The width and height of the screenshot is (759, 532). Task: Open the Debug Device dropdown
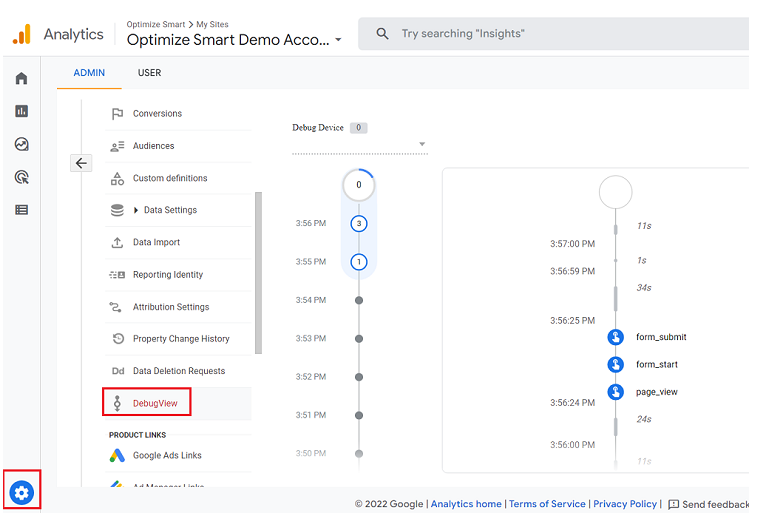tap(360, 144)
